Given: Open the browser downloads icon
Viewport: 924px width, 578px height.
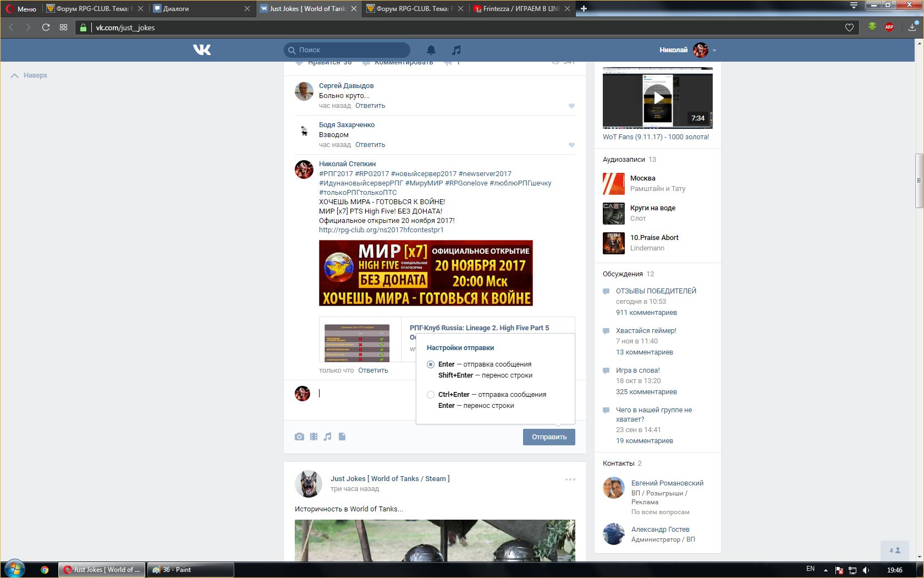Looking at the screenshot, I should click(x=912, y=26).
